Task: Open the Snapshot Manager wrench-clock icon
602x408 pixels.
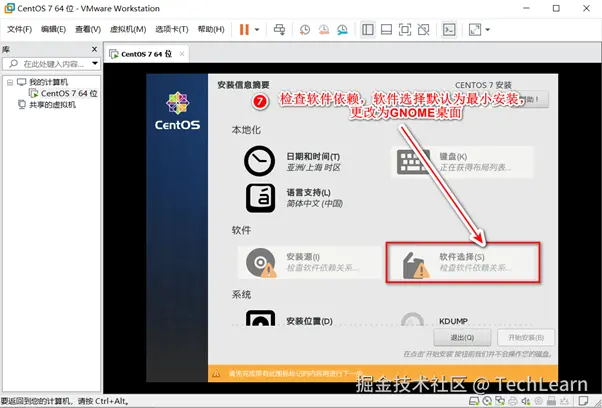Action: pyautogui.click(x=342, y=30)
